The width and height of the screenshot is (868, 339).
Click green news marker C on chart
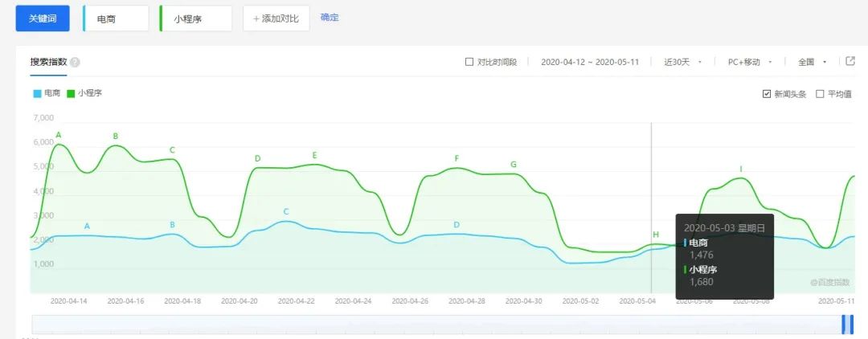[x=172, y=150]
